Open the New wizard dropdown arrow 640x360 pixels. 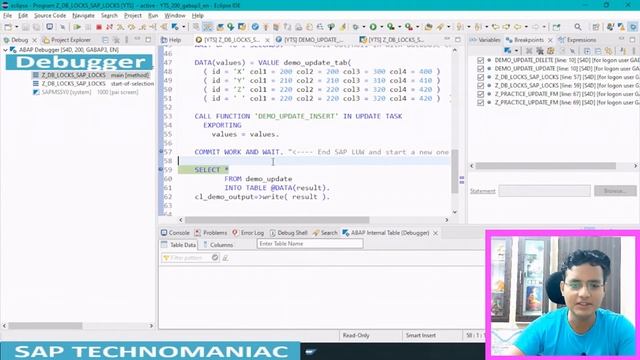point(17,27)
